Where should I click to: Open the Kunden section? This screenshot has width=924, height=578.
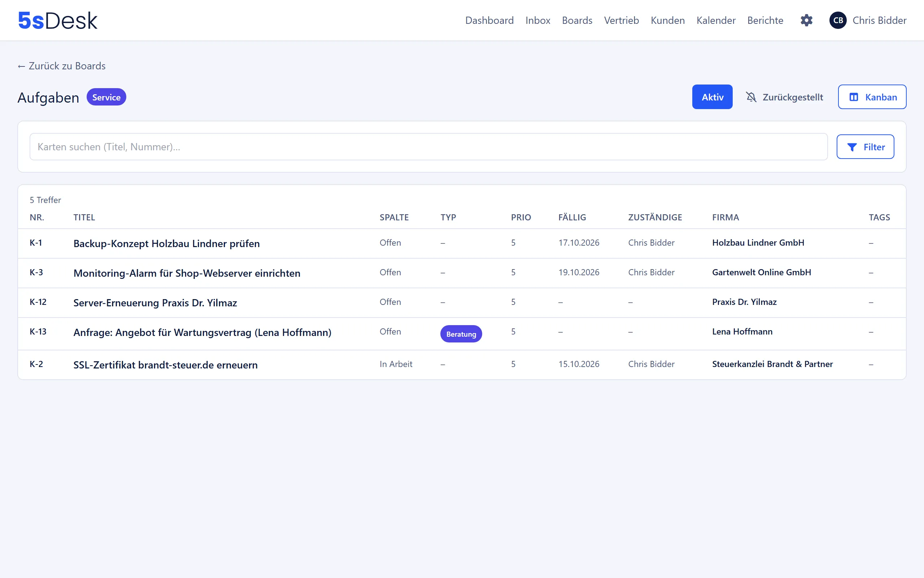(x=667, y=20)
